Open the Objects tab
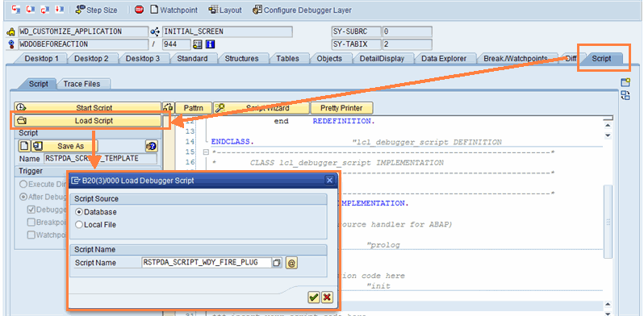This screenshot has width=644, height=316. coord(329,59)
